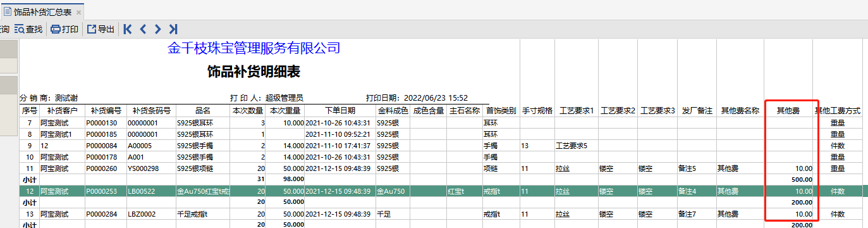868x228 pixels.
Task: Click 打印日期 2022/06/23 15:52 text
Action: tap(417, 98)
